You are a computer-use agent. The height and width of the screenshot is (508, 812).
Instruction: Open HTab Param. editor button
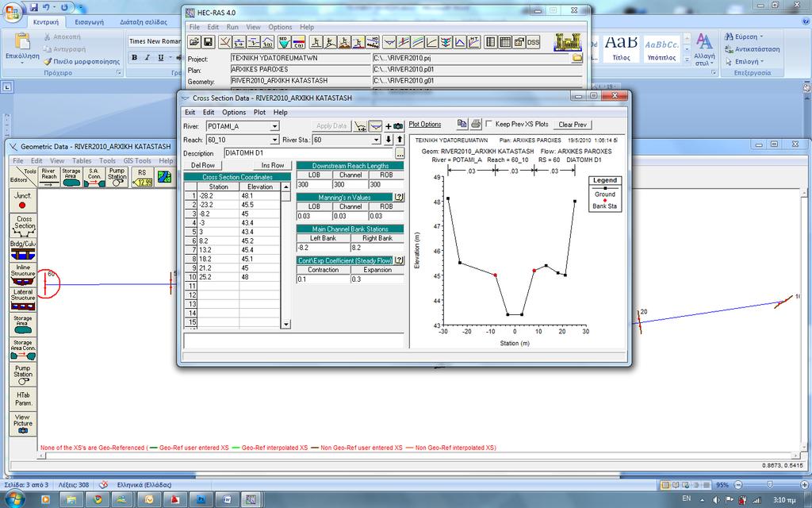point(23,398)
